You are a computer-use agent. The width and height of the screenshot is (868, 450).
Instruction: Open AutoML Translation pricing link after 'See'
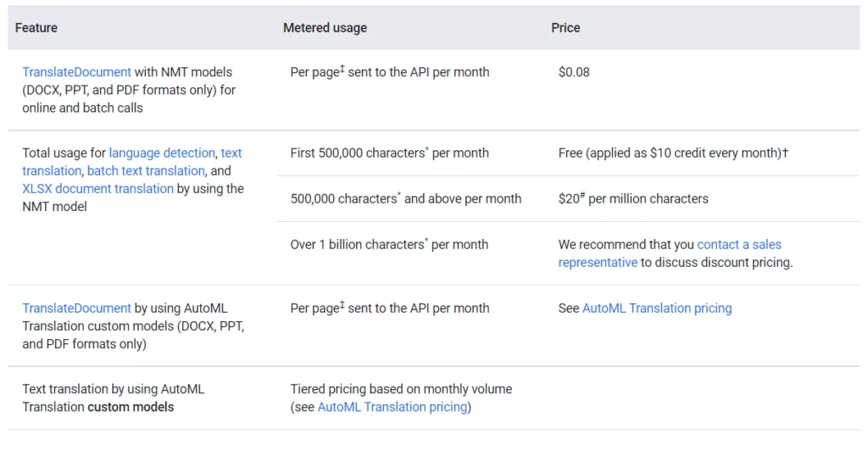657,308
